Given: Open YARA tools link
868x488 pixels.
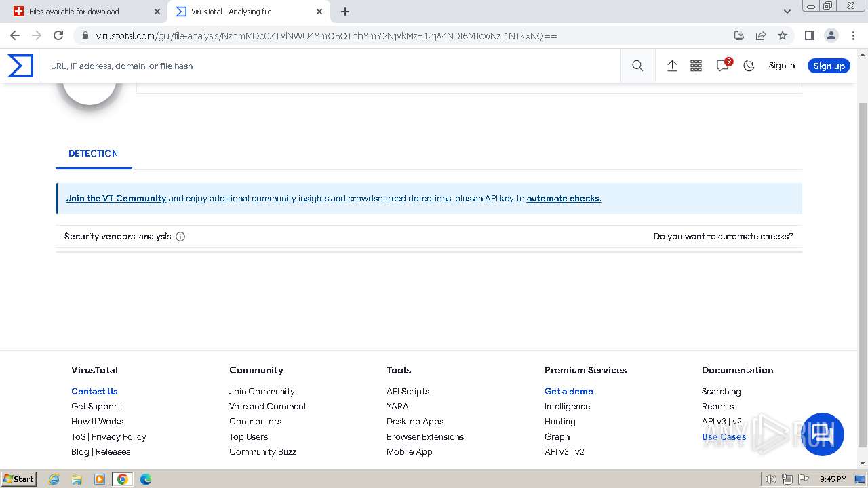Looking at the screenshot, I should tap(397, 407).
